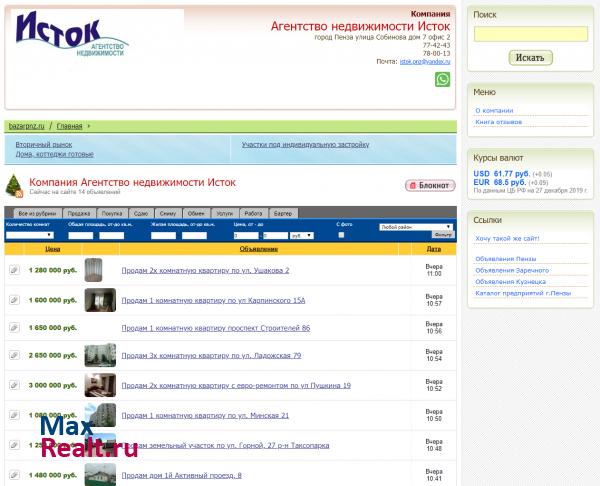Open О компании menu link
Viewport: 600px width, 486px height.
click(x=494, y=111)
